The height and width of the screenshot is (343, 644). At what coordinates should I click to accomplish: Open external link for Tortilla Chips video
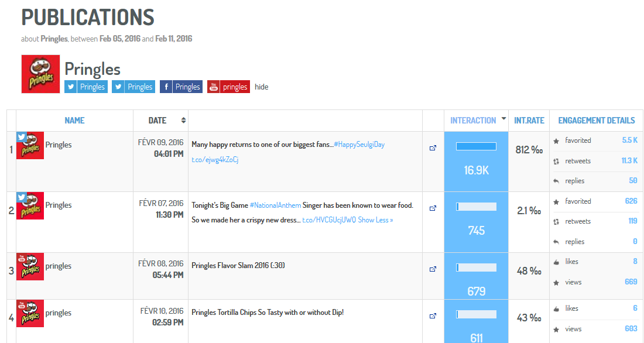tap(433, 316)
